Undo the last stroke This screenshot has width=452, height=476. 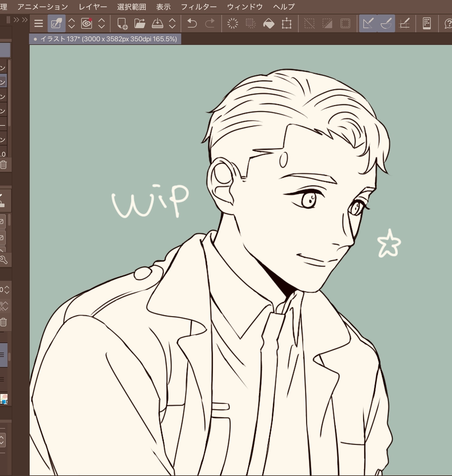click(192, 23)
